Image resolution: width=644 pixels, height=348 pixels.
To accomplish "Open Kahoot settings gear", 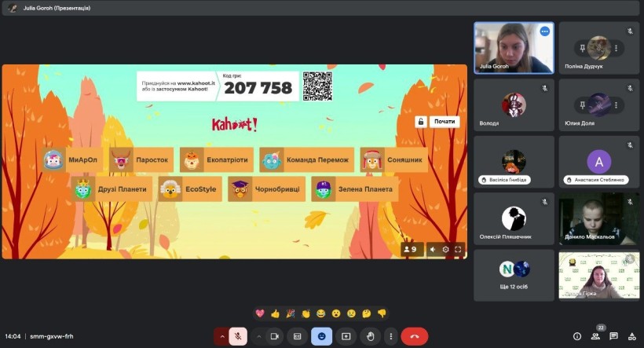I will tap(445, 249).
